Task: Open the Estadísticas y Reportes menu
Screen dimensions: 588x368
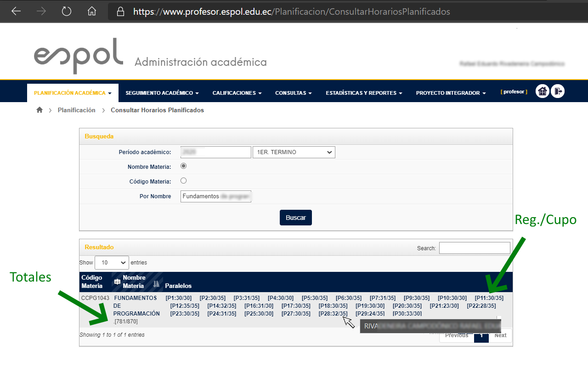Action: coord(363,93)
